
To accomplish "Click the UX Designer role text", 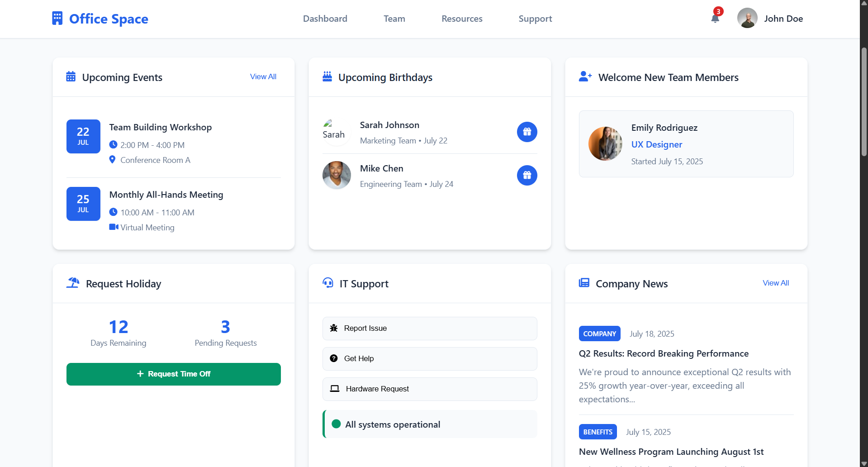I will click(x=657, y=144).
